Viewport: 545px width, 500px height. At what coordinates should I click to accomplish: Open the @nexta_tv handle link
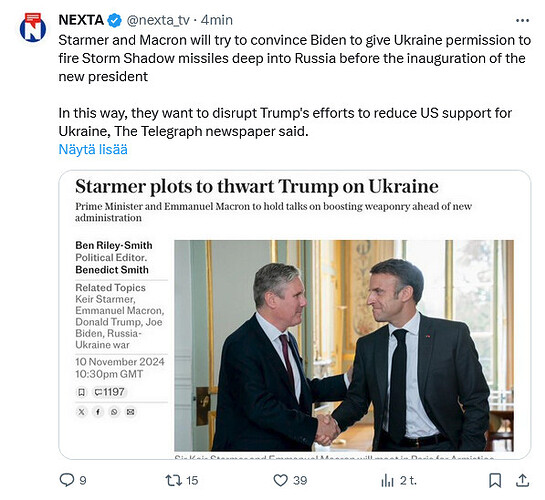[x=158, y=20]
